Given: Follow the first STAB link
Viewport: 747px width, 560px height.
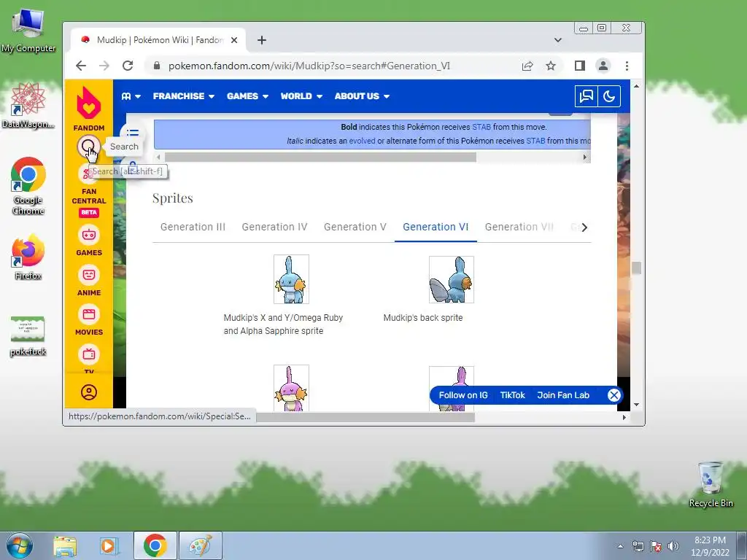Looking at the screenshot, I should pyautogui.click(x=481, y=127).
